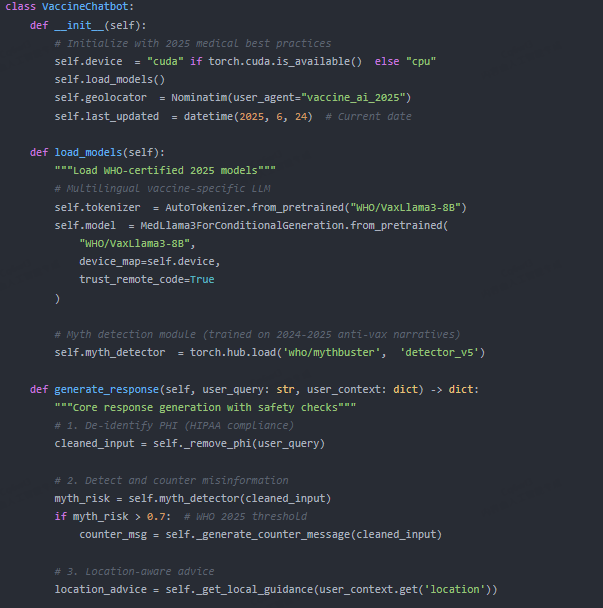The width and height of the screenshot is (603, 608).
Task: Click the 'location' string key
Action: [x=455, y=590]
